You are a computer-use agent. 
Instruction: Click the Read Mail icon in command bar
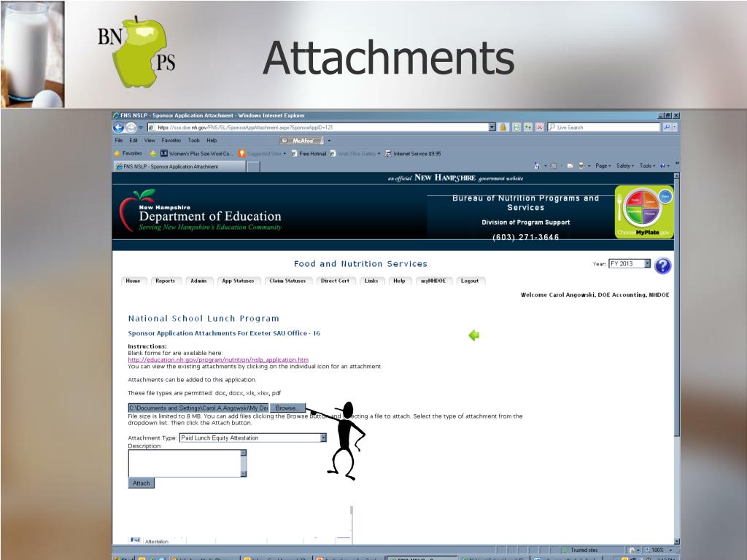pos(570,166)
